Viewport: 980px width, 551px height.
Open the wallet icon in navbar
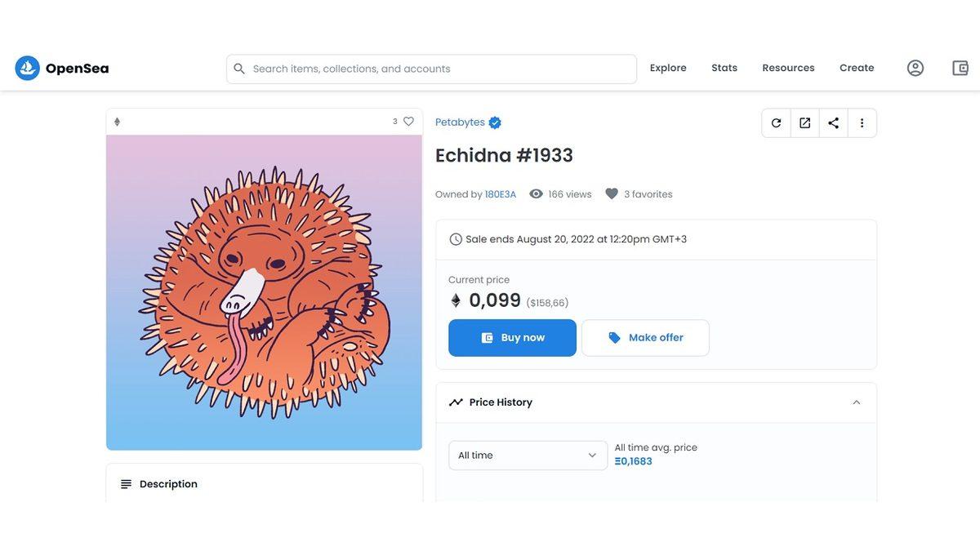[960, 69]
